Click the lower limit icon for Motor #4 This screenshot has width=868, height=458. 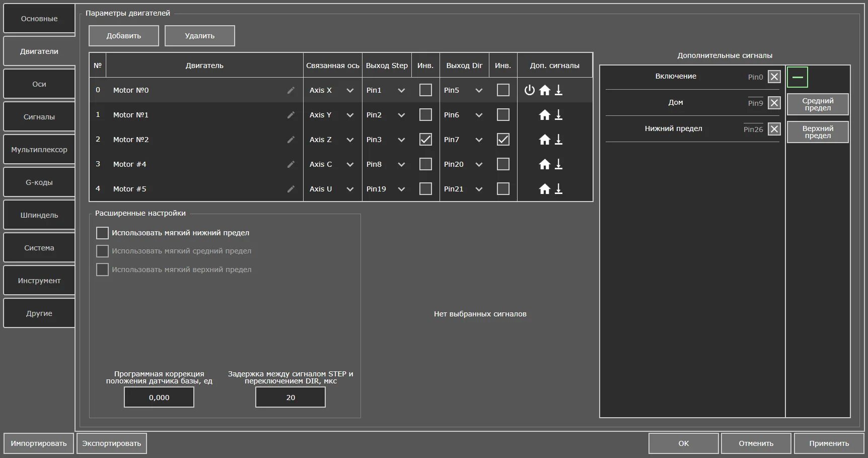(x=558, y=164)
